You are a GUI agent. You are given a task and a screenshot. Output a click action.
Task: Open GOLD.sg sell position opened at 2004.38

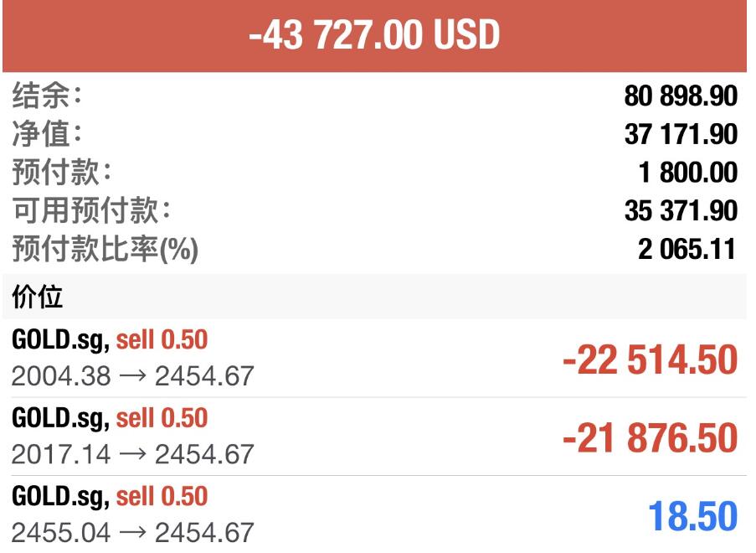pyautogui.click(x=374, y=358)
